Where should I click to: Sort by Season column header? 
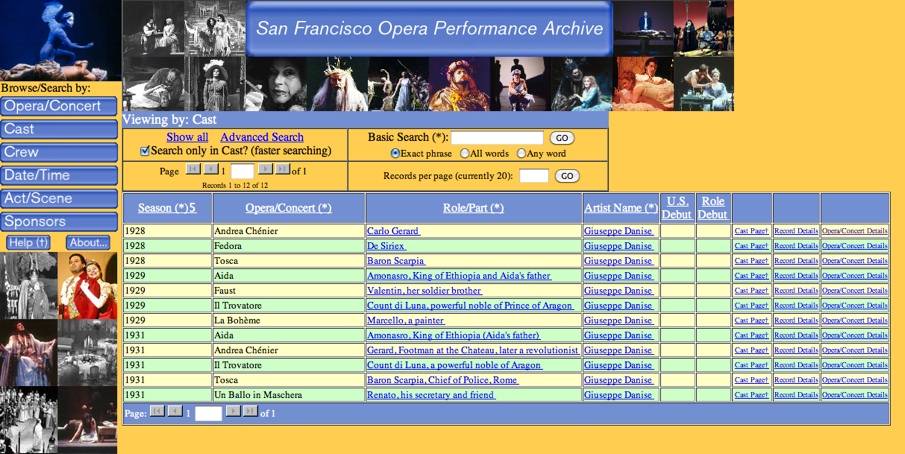click(167, 208)
